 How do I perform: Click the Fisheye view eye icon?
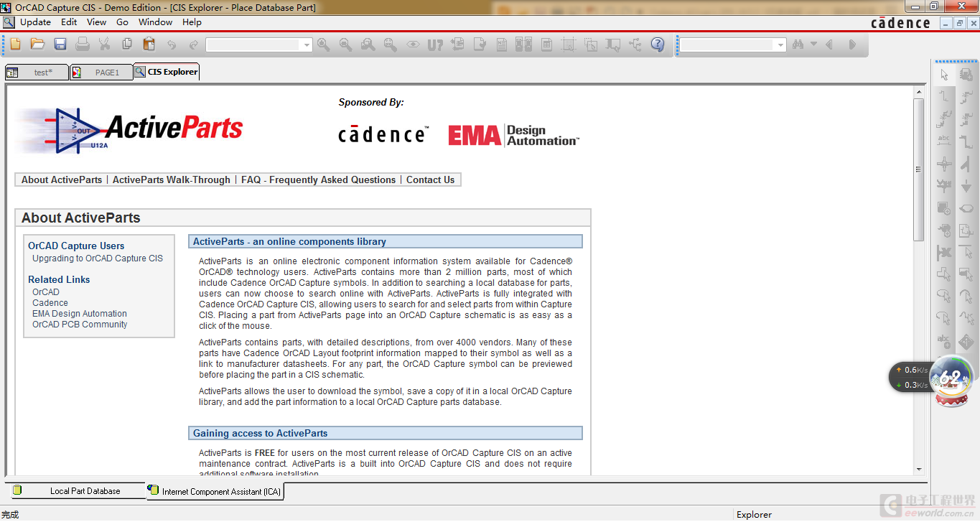413,45
